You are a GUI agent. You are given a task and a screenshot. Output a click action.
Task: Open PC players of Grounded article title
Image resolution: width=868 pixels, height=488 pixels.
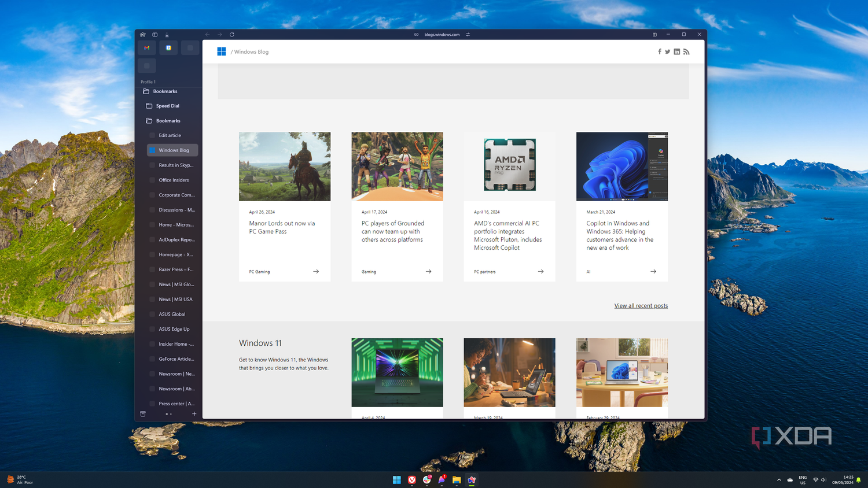393,231
